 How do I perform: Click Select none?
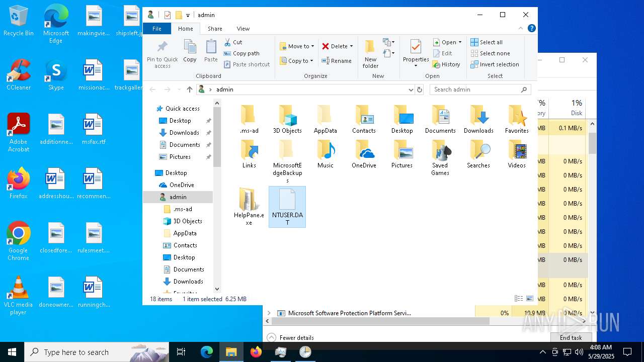pos(490,53)
